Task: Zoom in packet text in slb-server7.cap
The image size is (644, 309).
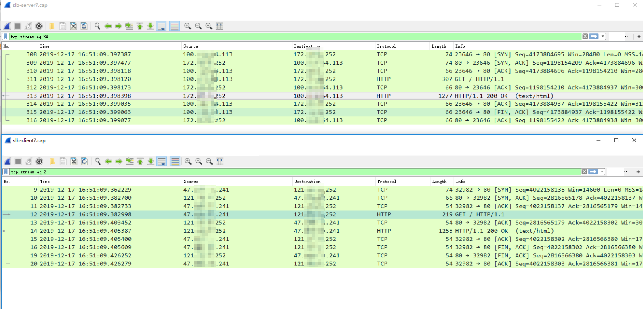Action: coord(187,26)
